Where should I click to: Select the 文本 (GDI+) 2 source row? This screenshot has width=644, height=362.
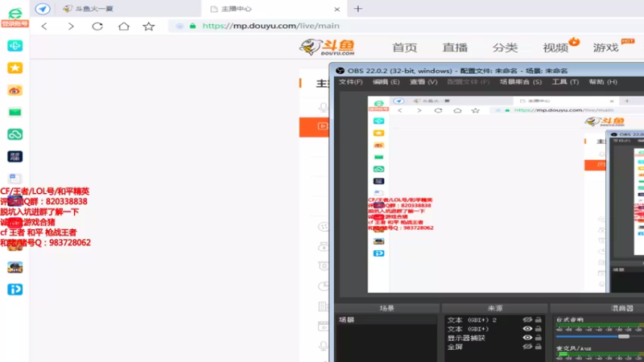point(494,319)
